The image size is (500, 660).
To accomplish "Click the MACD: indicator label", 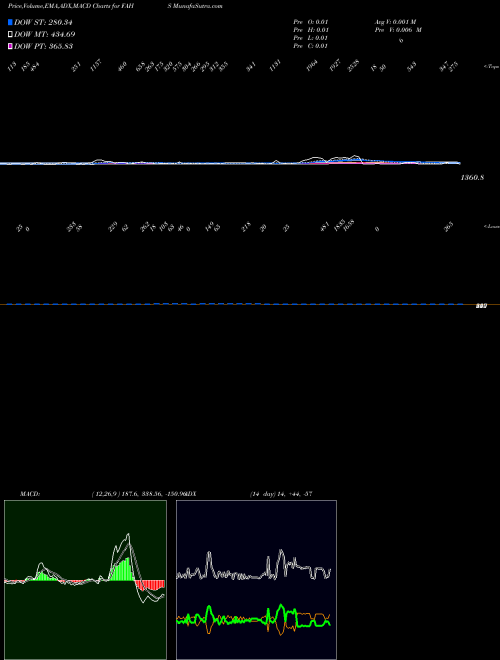I will pos(30,494).
